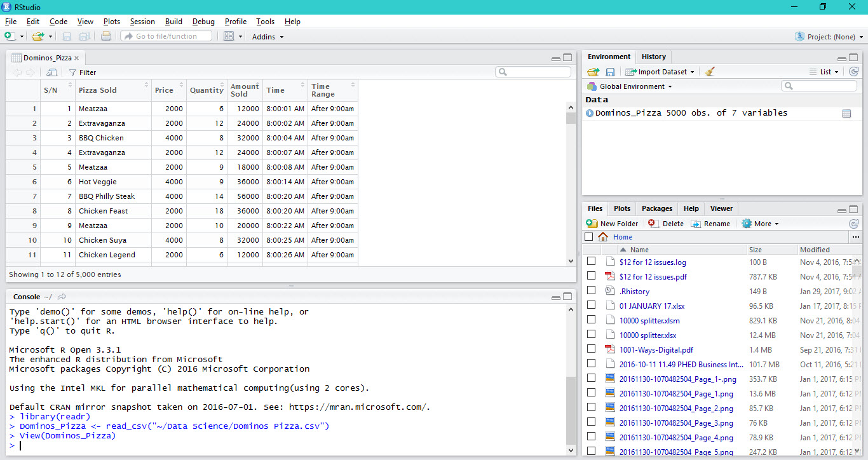
Task: Click the workspace panes layout icon
Action: (x=229, y=36)
